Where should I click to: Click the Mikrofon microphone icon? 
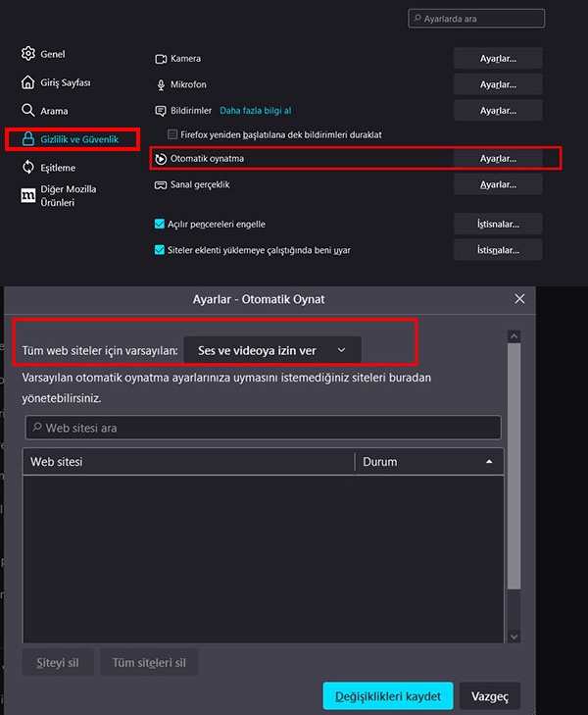tap(161, 84)
